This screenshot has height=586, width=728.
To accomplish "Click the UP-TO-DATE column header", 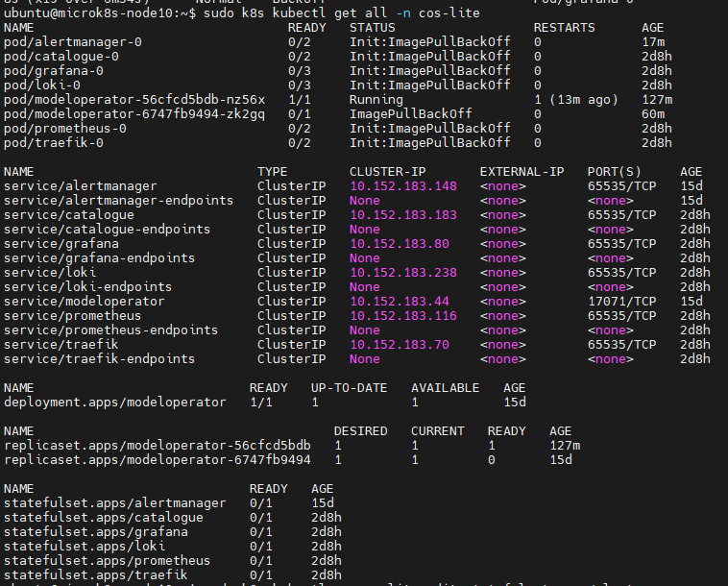I will point(350,388).
